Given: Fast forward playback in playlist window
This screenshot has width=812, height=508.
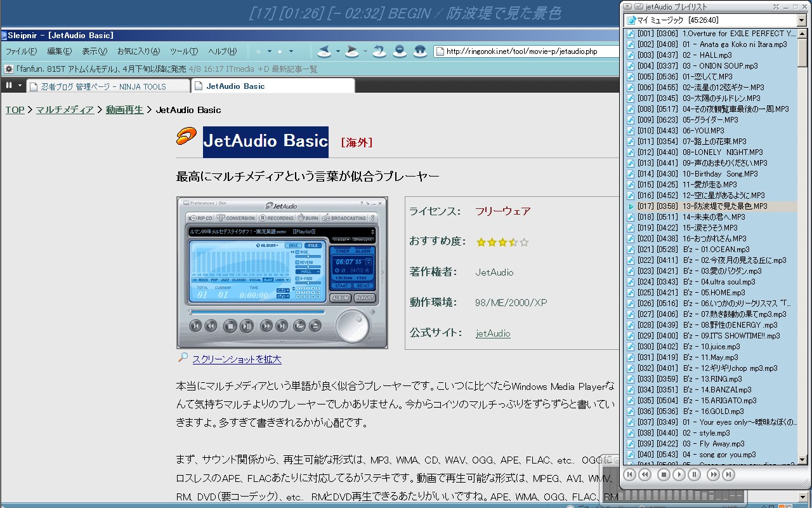Looking at the screenshot, I should pyautogui.click(x=714, y=474).
